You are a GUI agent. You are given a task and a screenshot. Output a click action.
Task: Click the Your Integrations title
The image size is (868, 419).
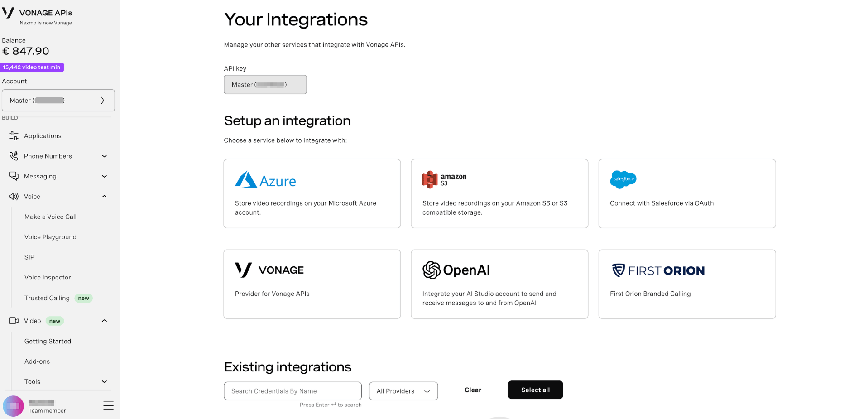(296, 20)
